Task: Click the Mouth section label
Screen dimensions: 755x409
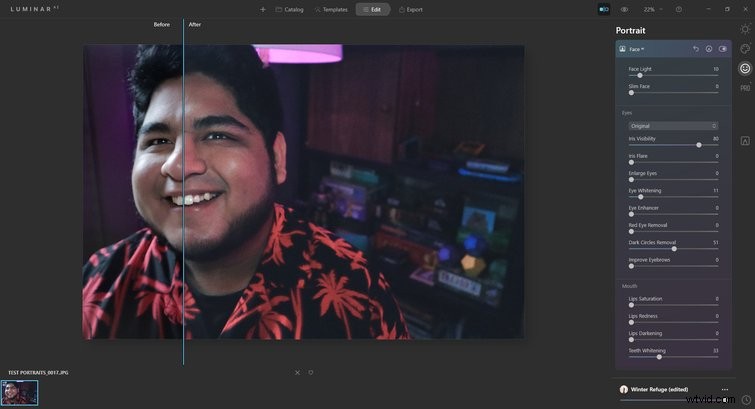Action: click(629, 286)
